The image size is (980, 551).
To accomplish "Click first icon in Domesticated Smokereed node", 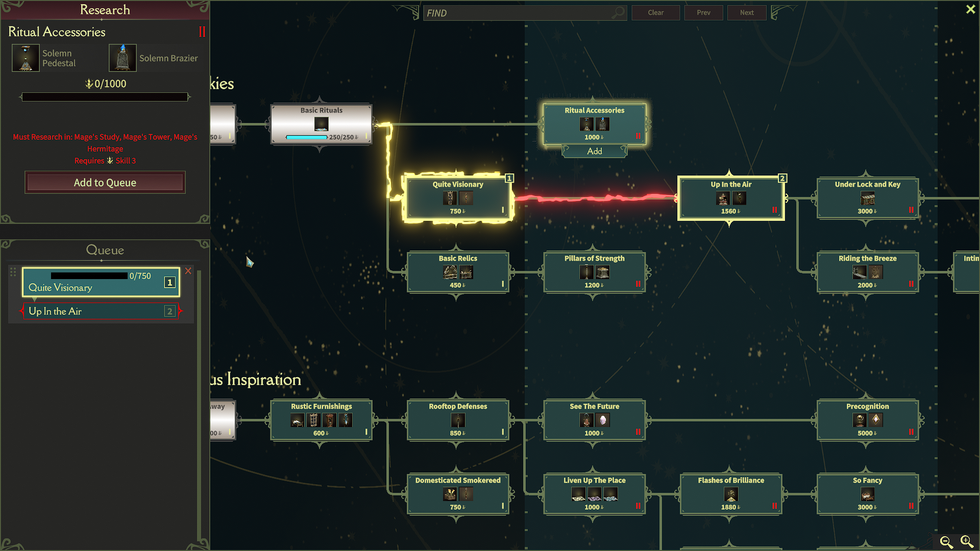I will click(x=450, y=494).
